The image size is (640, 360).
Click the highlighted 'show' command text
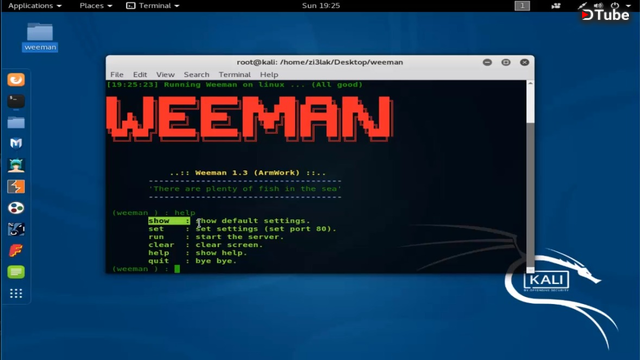point(159,221)
